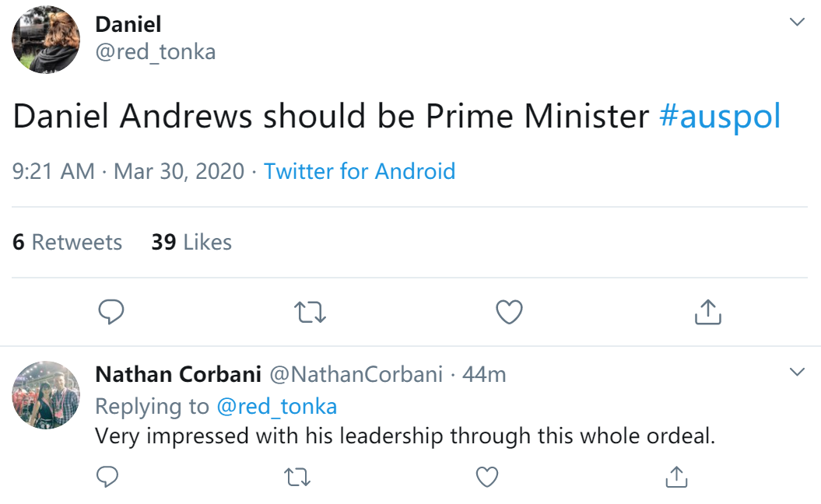The image size is (821, 504).
Task: Like the main tweet by Daniel
Action: [509, 313]
